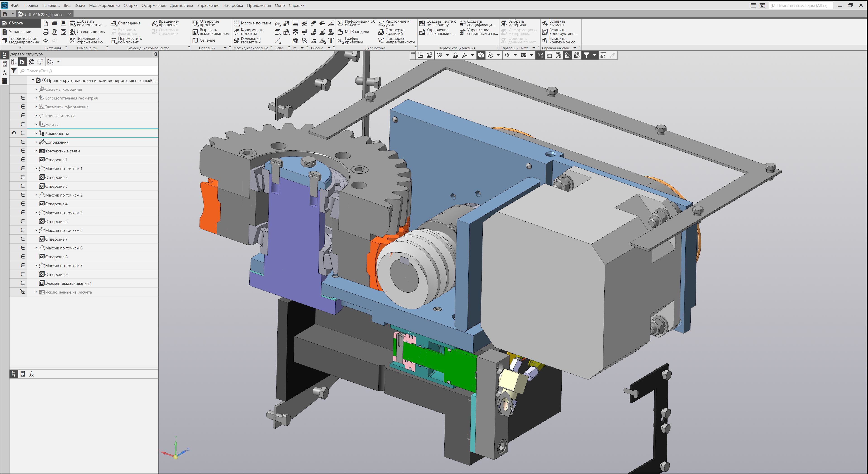
Task: Toggle shaded display mode cube button
Action: coord(481,55)
